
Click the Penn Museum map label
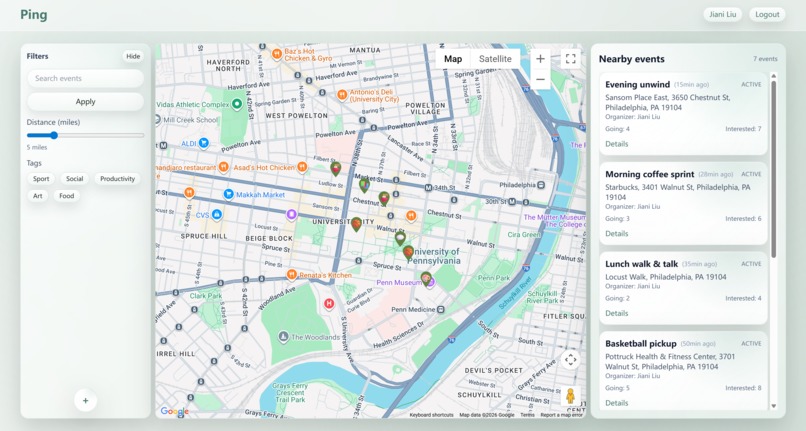pyautogui.click(x=399, y=282)
